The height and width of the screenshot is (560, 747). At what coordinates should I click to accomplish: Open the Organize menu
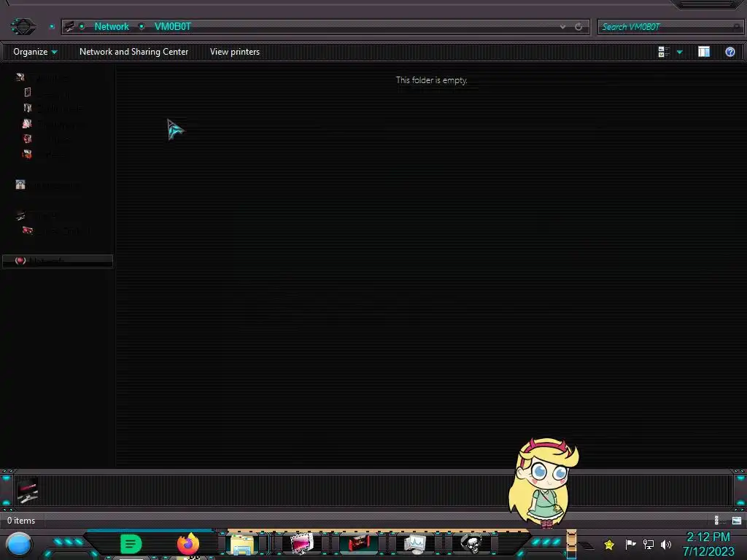(35, 52)
